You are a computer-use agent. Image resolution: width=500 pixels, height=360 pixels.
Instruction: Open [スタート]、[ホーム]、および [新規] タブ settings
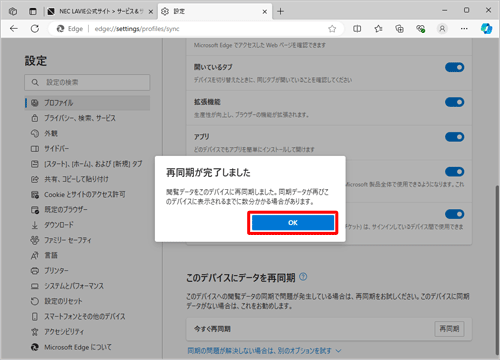point(87,164)
